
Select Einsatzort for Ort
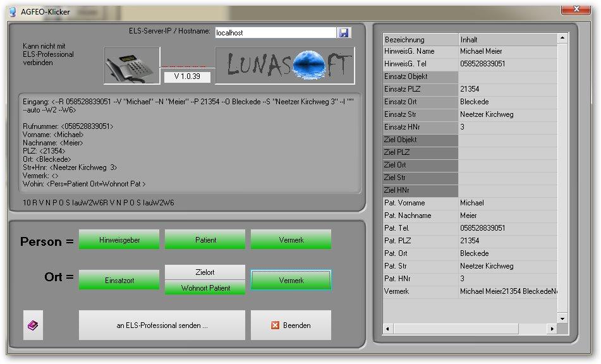click(x=119, y=280)
